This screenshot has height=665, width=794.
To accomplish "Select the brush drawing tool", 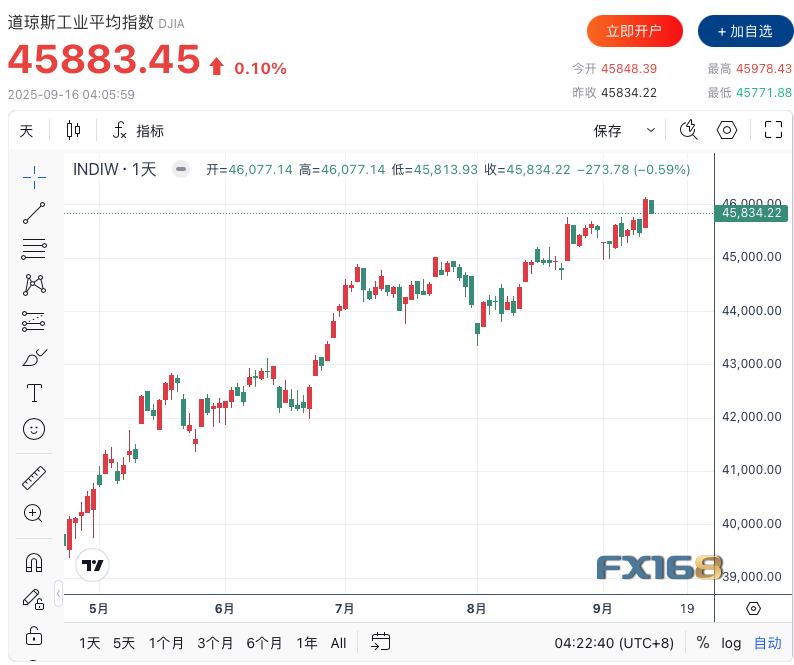I will [34, 358].
